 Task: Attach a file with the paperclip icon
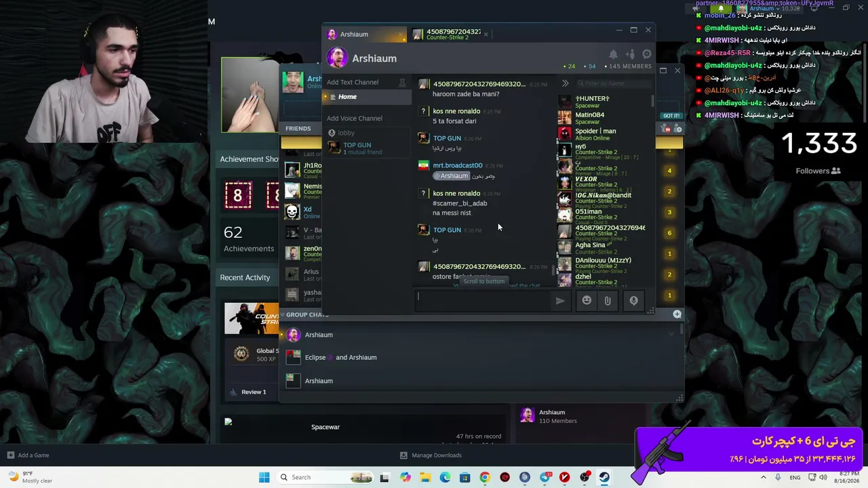coord(608,300)
